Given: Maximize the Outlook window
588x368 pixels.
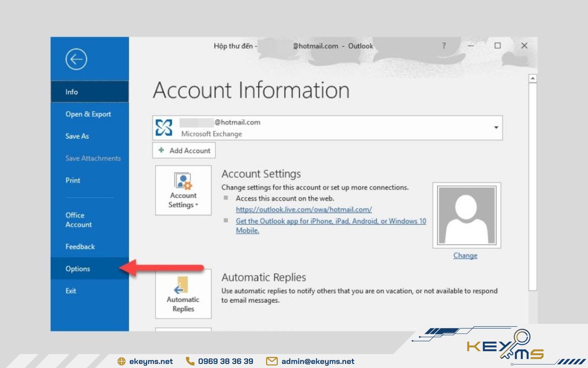Looking at the screenshot, I should 498,46.
